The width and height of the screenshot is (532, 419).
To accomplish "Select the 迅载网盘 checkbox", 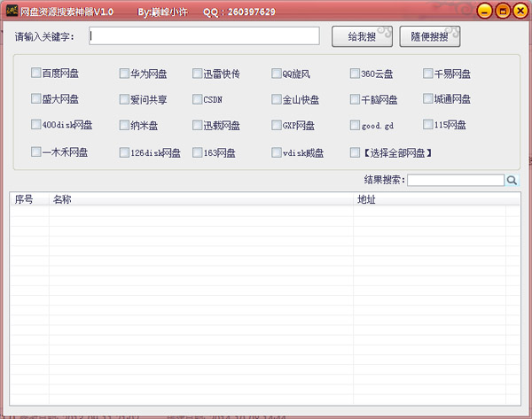I will (x=197, y=125).
